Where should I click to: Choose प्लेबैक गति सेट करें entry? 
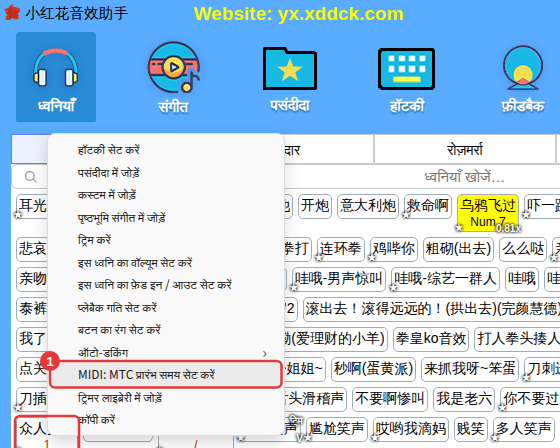(x=166, y=308)
